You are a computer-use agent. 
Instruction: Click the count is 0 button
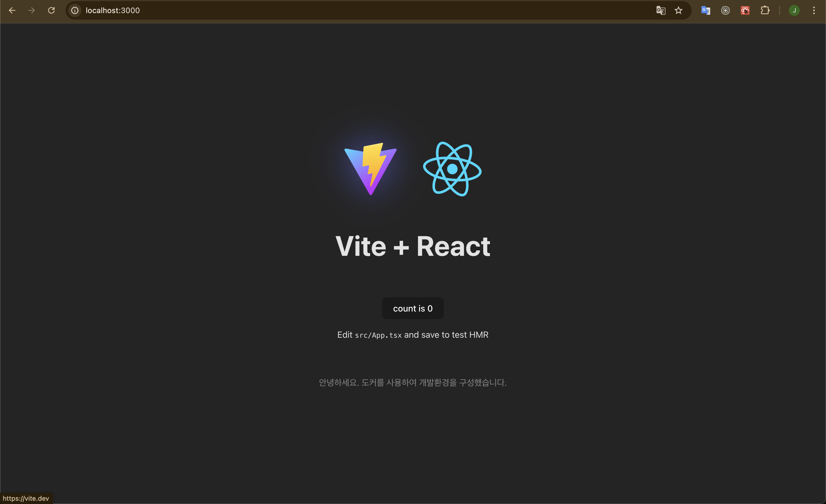pos(413,308)
